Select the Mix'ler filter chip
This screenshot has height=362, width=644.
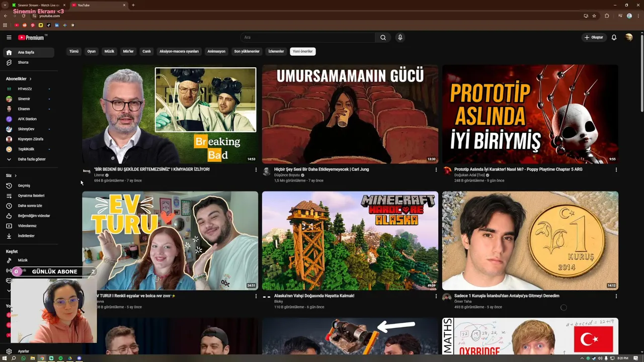pos(128,51)
